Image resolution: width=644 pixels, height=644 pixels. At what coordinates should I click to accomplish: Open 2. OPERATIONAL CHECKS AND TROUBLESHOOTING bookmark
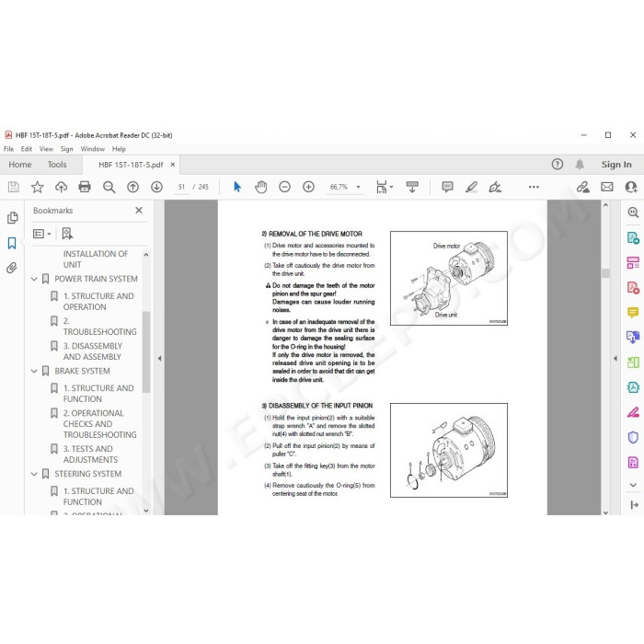(x=99, y=424)
